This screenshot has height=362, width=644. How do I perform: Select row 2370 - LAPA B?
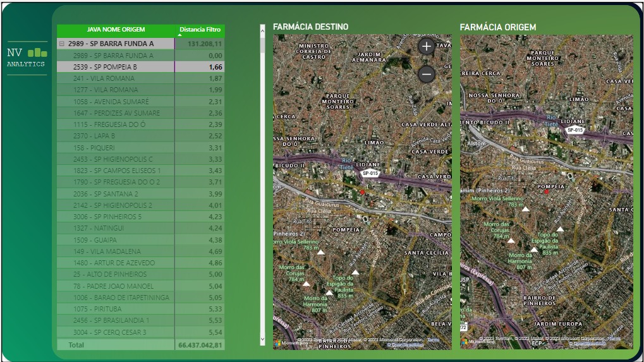[x=141, y=136]
